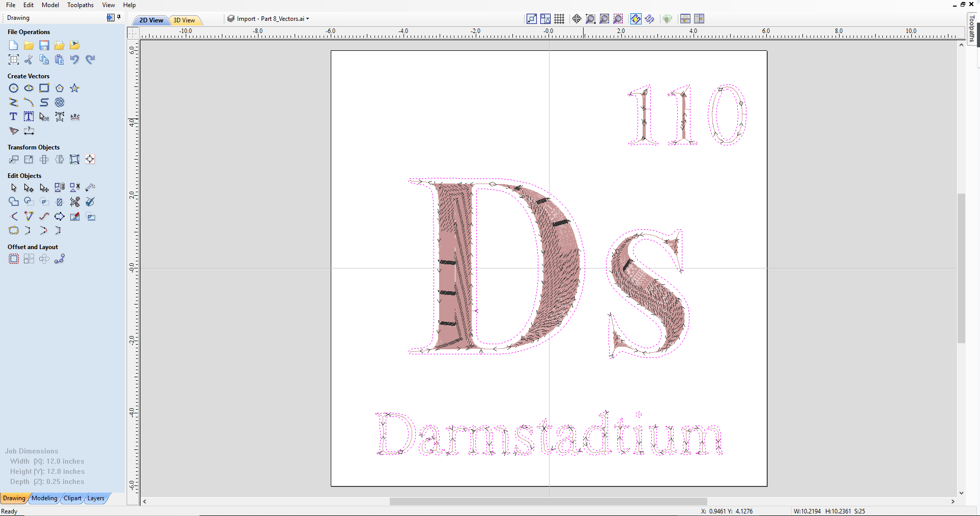The height and width of the screenshot is (516, 980).
Task: Tile view windows horizontally
Action: [685, 19]
